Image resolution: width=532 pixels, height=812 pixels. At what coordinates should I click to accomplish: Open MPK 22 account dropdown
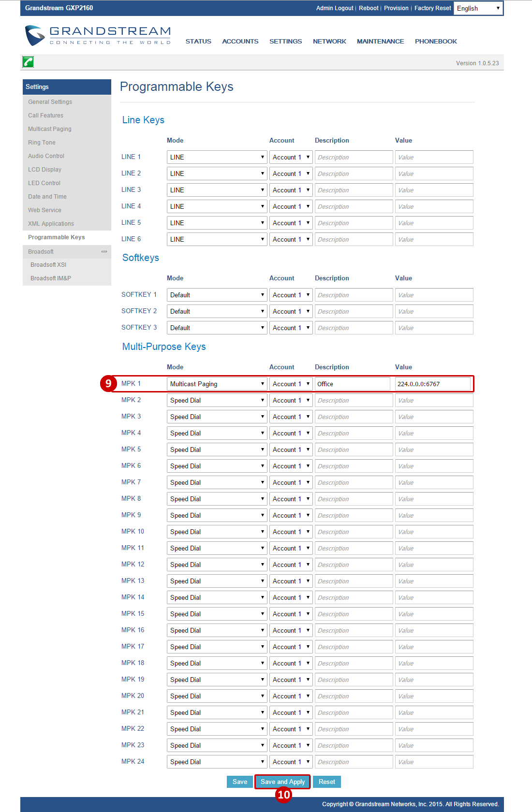pos(291,729)
